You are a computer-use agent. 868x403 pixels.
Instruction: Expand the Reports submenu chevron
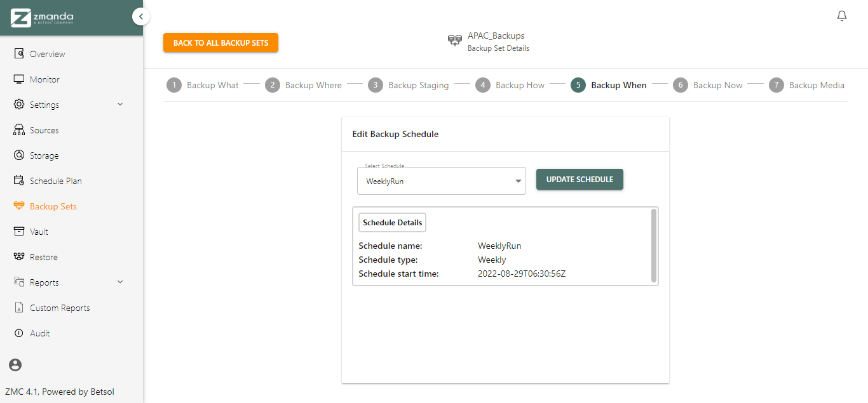[x=120, y=282]
